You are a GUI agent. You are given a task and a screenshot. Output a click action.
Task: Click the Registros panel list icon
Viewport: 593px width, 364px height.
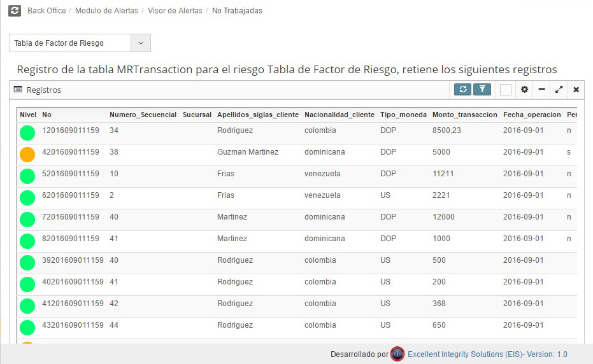click(18, 90)
